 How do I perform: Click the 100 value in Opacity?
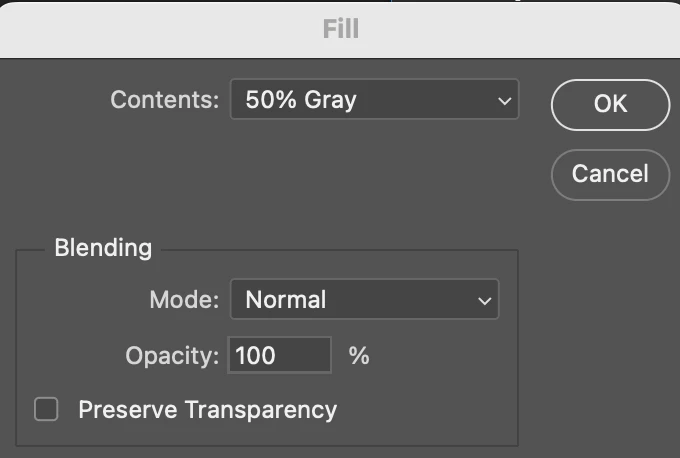point(256,355)
